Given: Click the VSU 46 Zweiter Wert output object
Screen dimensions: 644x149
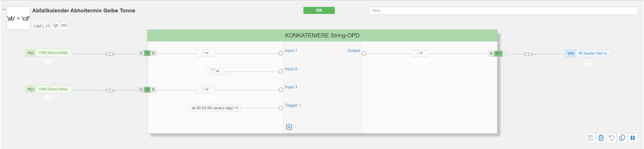Looking at the screenshot, I should [x=588, y=53].
